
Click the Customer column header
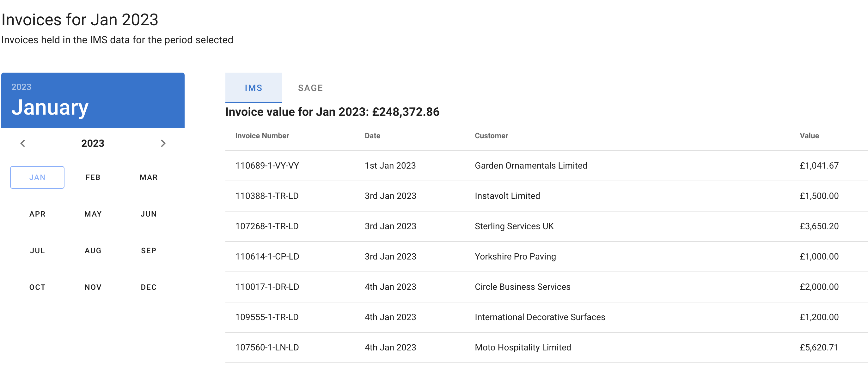491,136
